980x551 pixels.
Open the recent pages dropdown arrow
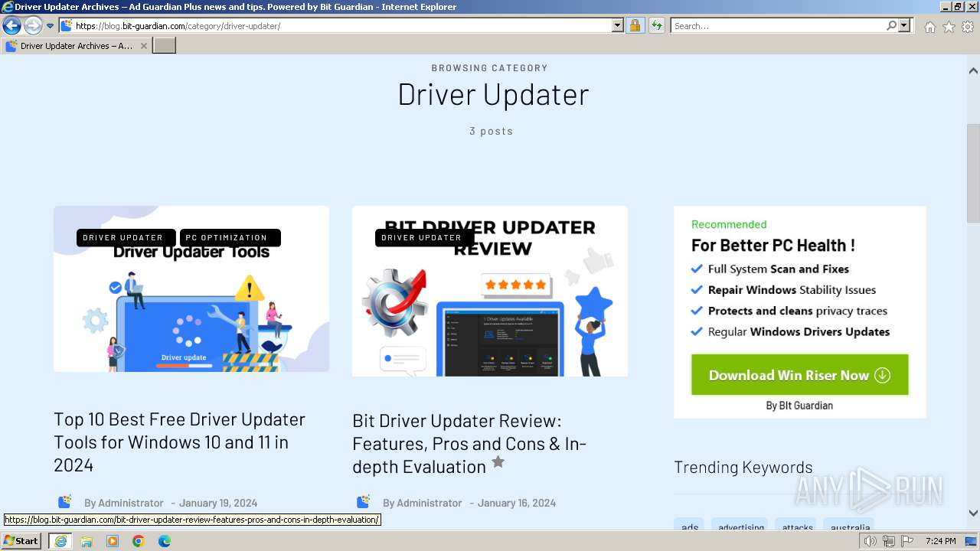tap(51, 26)
